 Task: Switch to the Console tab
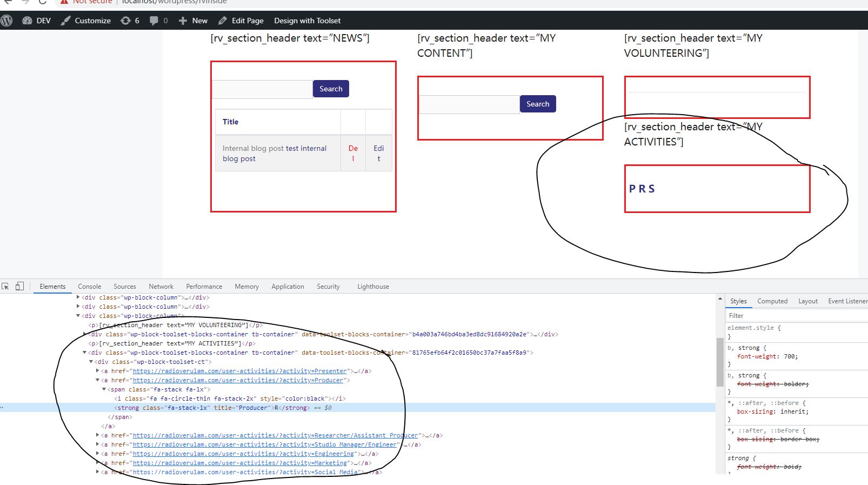coord(89,287)
